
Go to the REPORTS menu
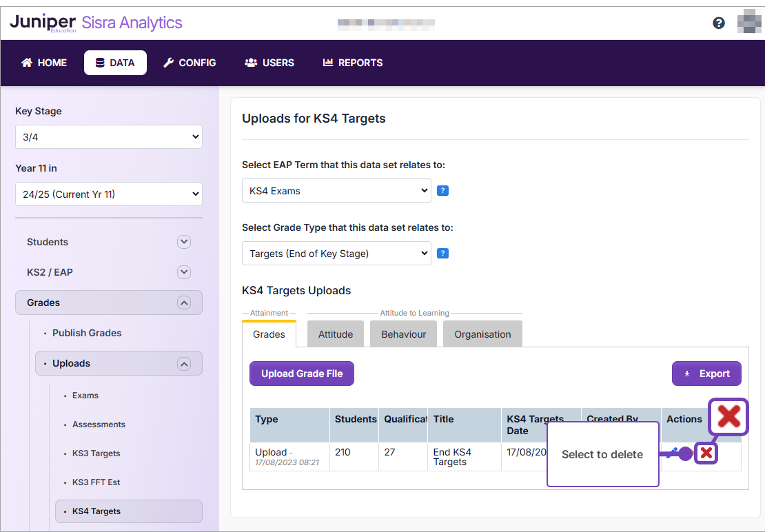tap(353, 63)
